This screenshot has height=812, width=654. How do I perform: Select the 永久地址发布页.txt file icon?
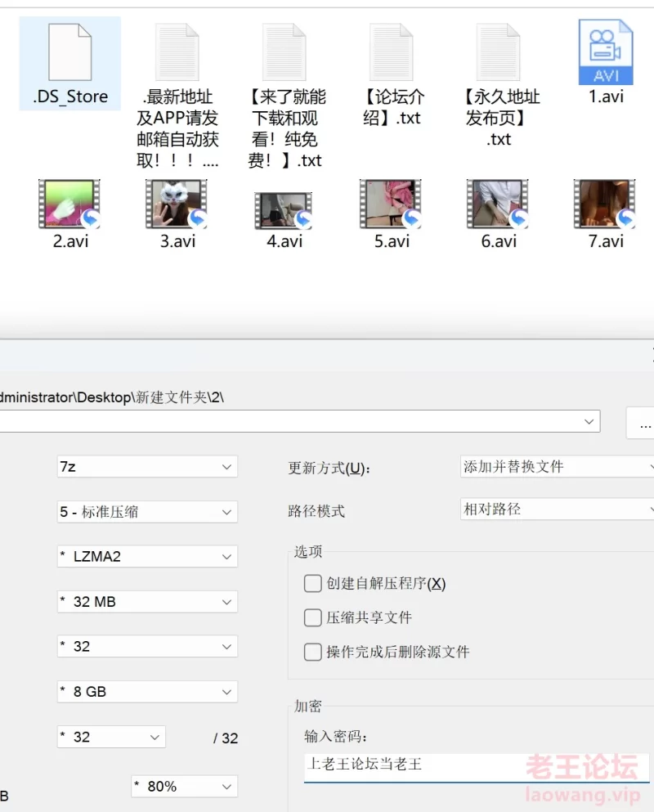pos(499,52)
